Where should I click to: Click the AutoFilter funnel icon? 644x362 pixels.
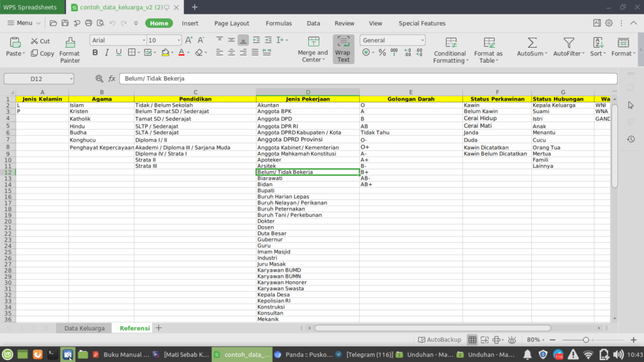click(x=569, y=43)
